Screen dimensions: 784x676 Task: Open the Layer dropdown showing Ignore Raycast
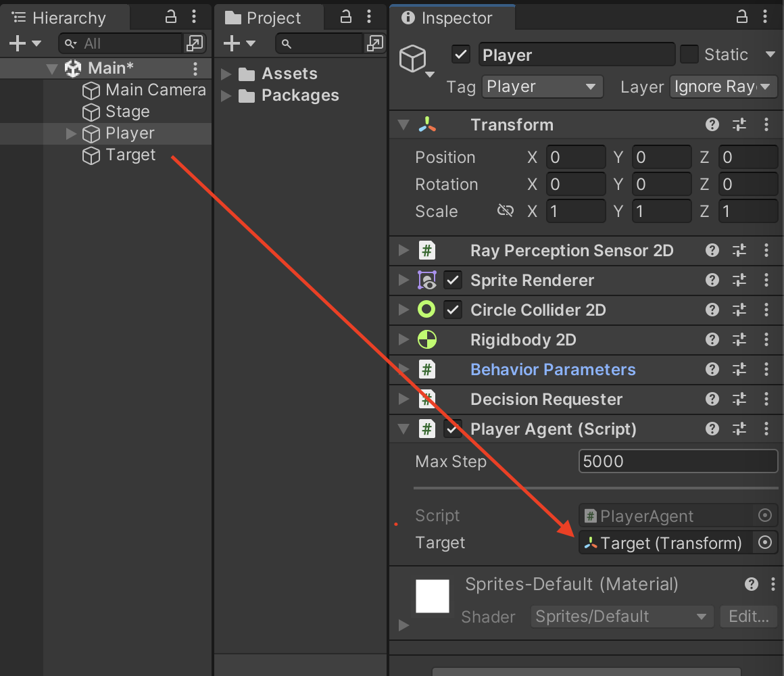(723, 87)
